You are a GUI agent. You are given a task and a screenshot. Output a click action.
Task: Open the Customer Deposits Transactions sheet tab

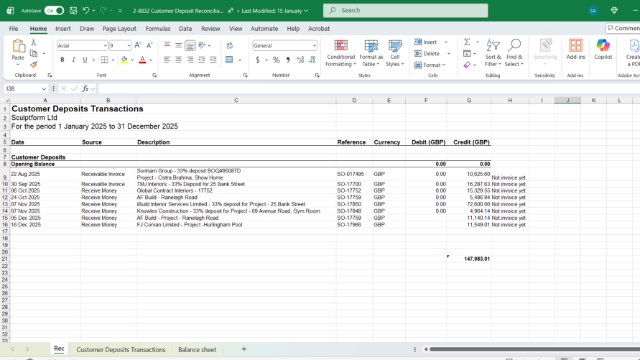tap(121, 349)
